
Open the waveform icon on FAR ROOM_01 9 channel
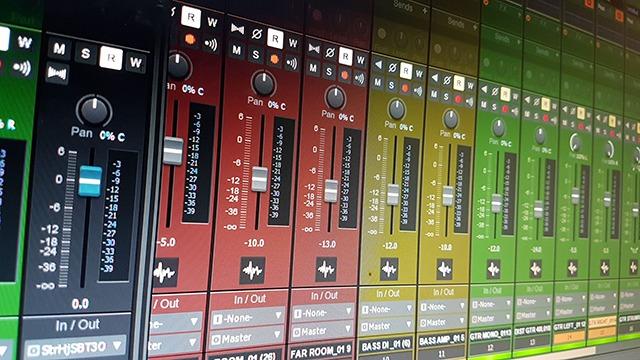coord(326,269)
